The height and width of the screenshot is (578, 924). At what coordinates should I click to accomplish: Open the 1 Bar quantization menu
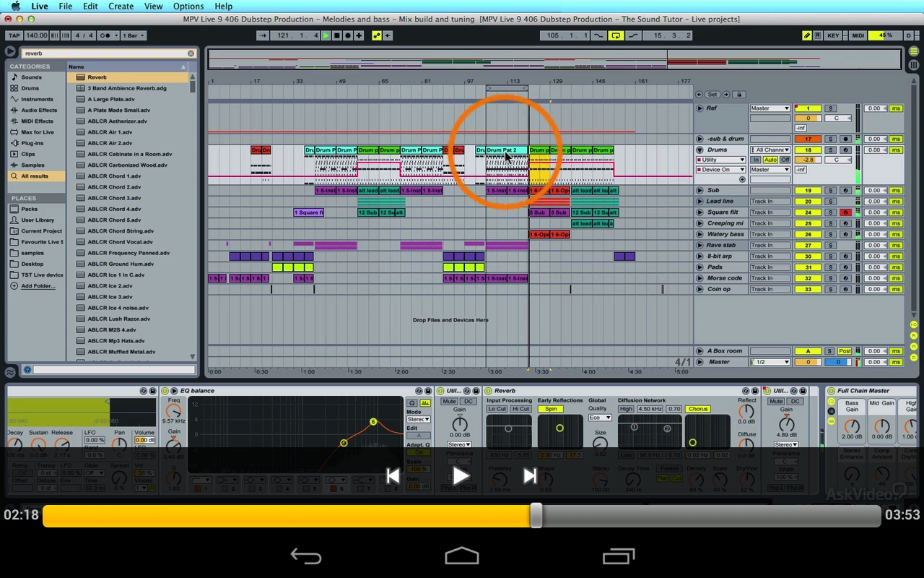[x=133, y=35]
